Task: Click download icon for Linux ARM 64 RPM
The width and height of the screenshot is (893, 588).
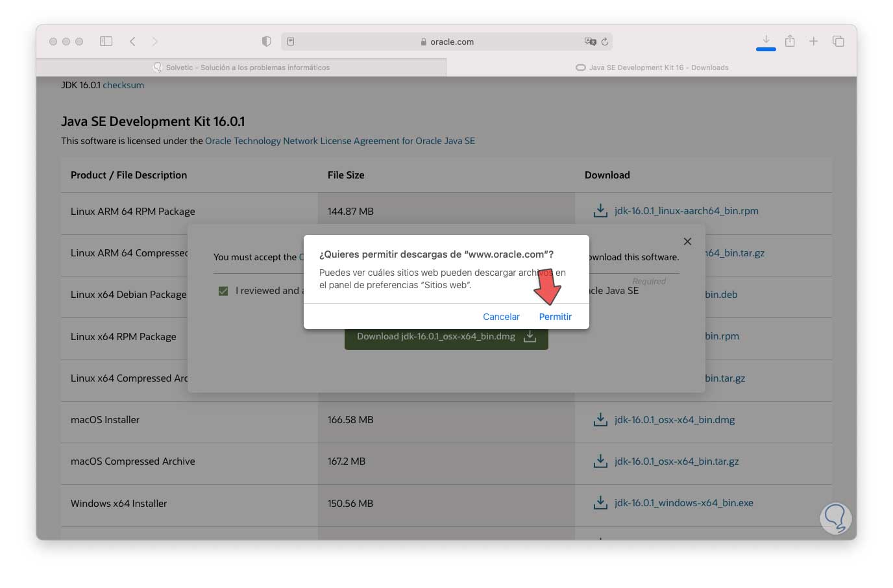Action: 600,211
